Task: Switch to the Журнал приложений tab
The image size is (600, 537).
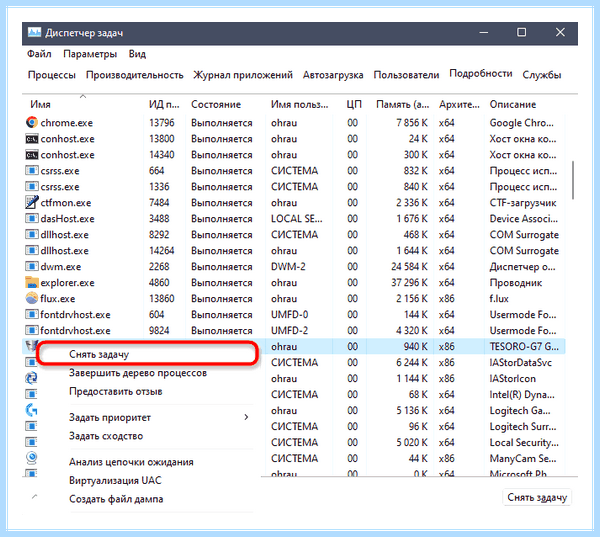Action: 243,75
